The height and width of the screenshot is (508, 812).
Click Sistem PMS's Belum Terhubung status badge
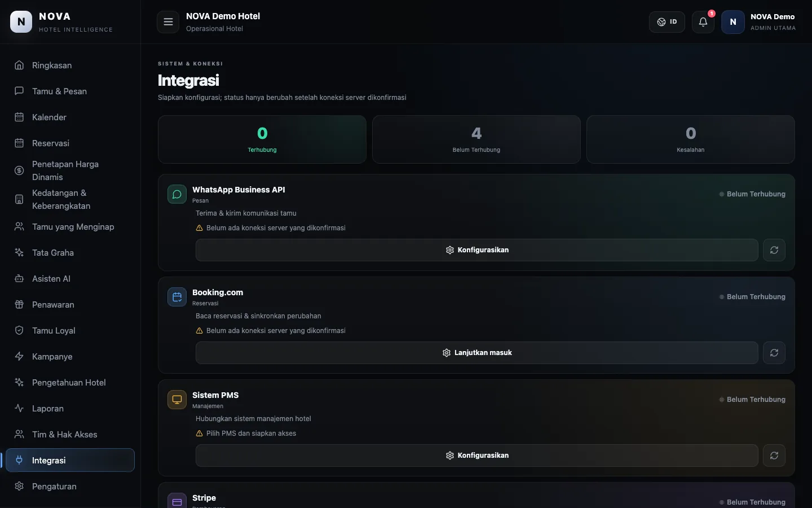click(752, 400)
